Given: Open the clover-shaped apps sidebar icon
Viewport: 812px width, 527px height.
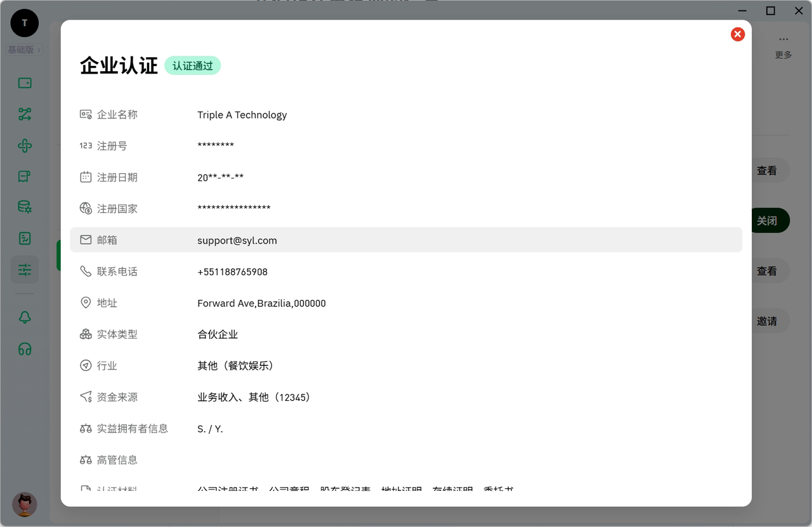Looking at the screenshot, I should pos(25,146).
